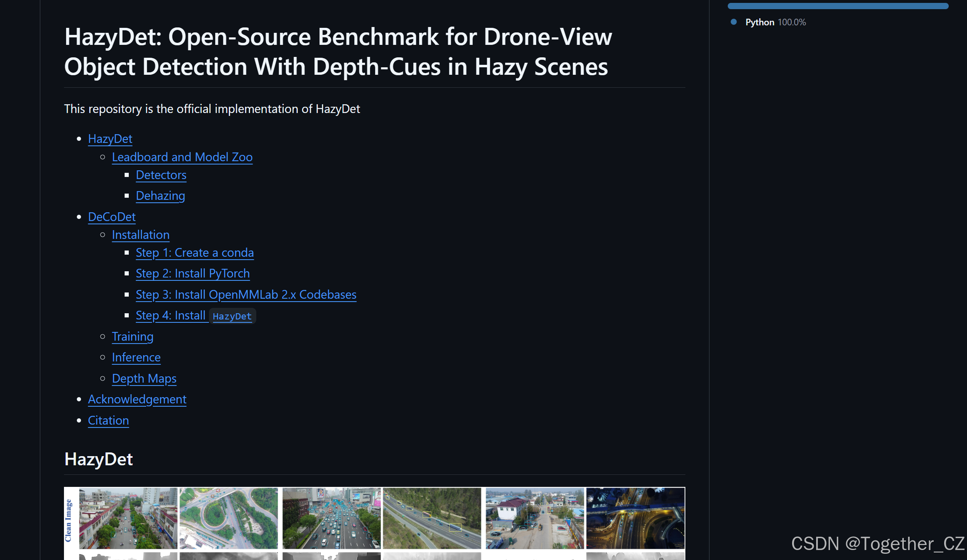Click the HazyDet section heading
This screenshot has width=967, height=560.
[x=98, y=459]
